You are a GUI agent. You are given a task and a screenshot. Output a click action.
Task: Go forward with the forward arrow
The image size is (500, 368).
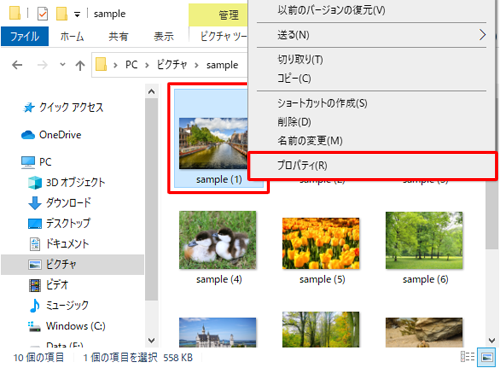click(42, 65)
